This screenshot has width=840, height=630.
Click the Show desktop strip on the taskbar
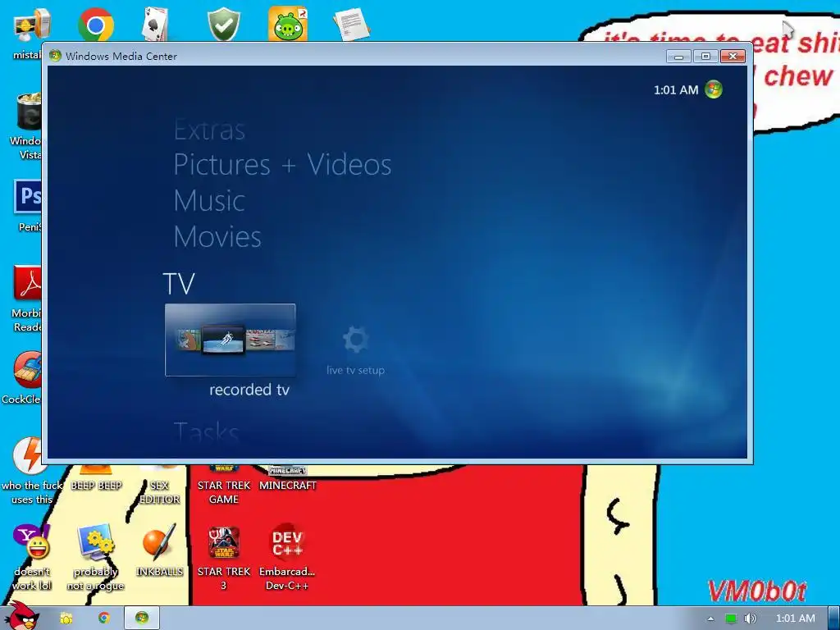click(x=834, y=619)
